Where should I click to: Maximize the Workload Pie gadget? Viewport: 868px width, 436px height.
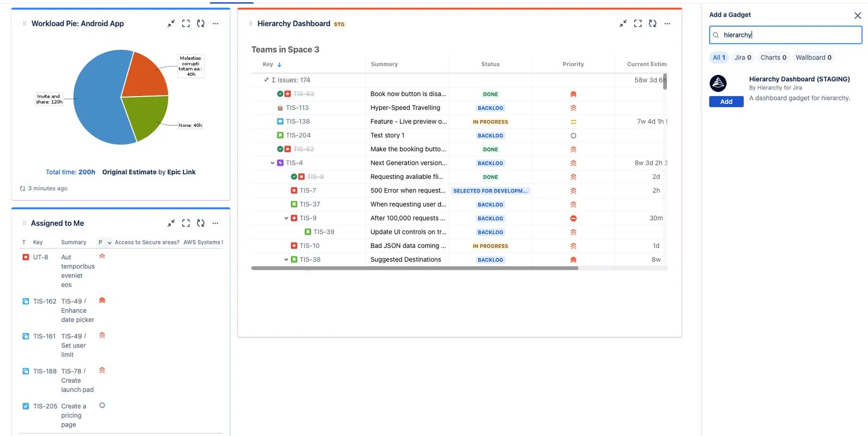pos(186,23)
